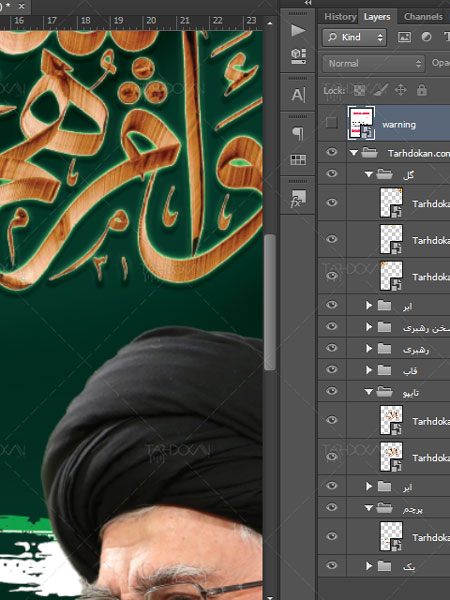Switch to the History tab
The width and height of the screenshot is (450, 600).
[340, 16]
